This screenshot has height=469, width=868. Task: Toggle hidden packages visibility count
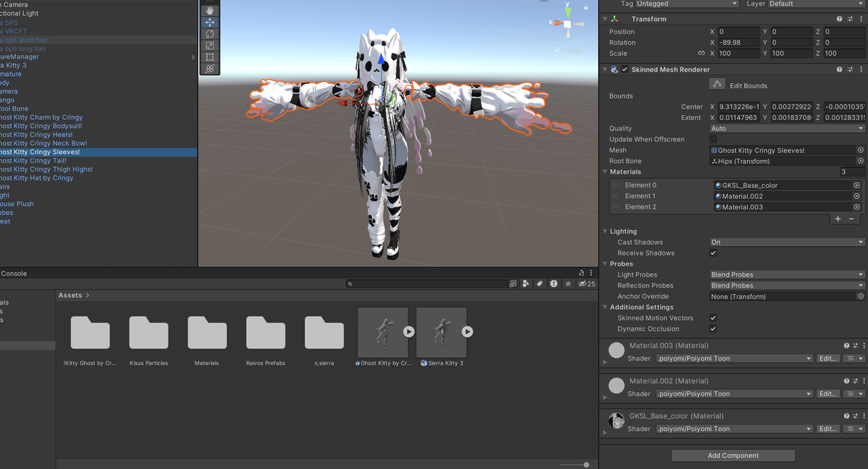587,284
